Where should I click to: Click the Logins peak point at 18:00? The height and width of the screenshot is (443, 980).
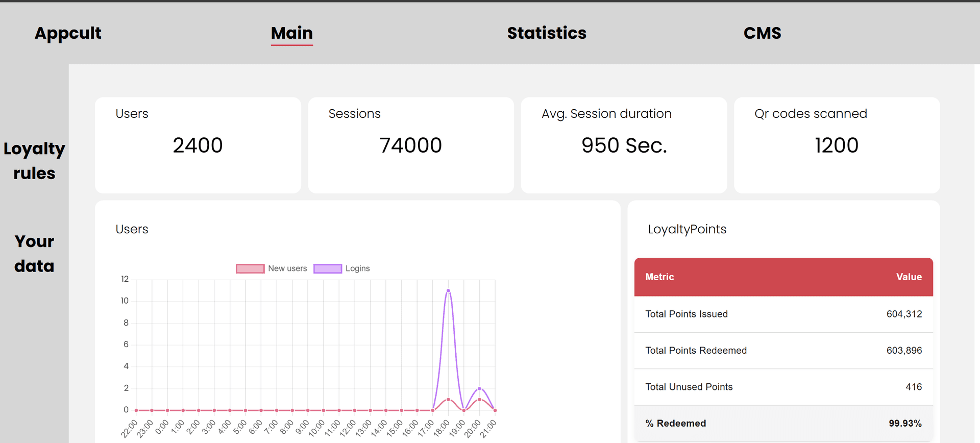pyautogui.click(x=448, y=291)
